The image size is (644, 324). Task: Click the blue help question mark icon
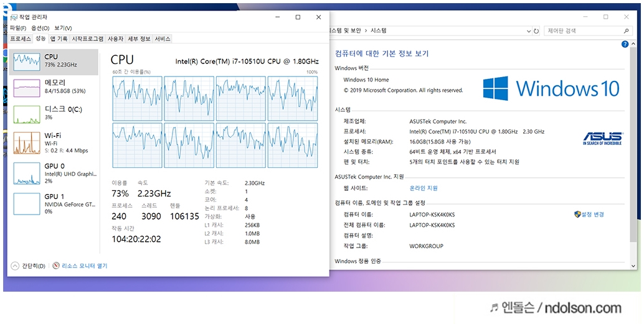(625, 44)
